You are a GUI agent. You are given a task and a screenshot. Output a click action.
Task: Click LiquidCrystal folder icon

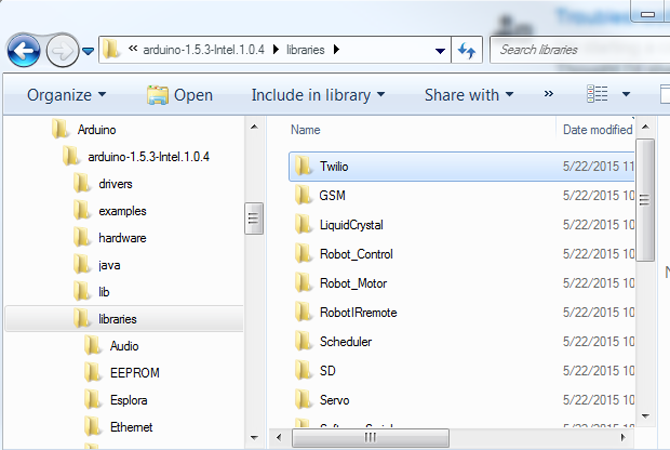303,224
